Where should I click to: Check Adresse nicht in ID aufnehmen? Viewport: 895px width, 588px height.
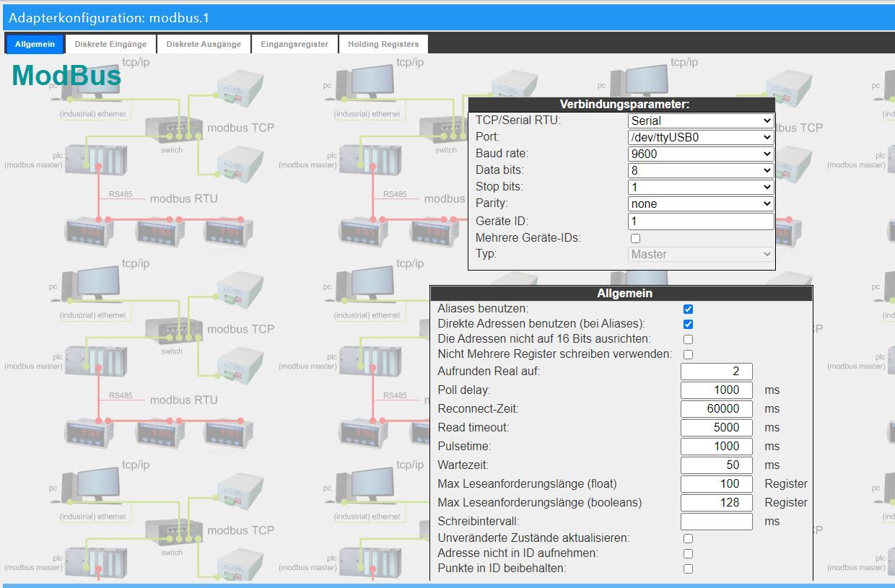688,553
